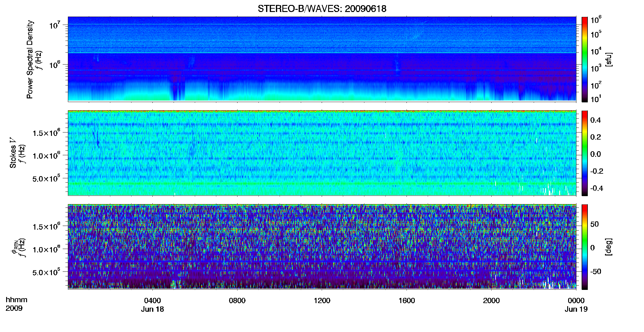
Task: Click the power spectral density spectrogram panel
Action: [322, 59]
